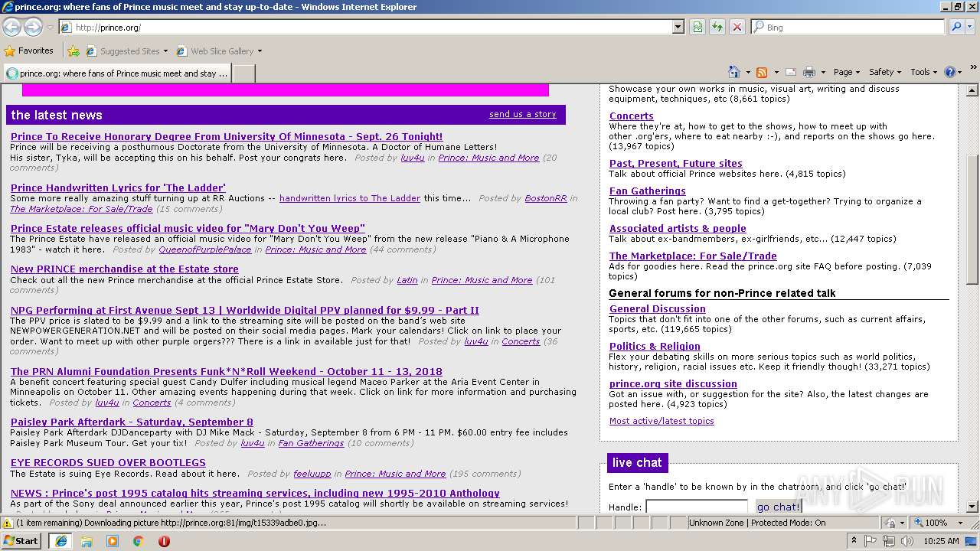The height and width of the screenshot is (551, 980).
Task: Click the chat Handle input field
Action: point(697,507)
